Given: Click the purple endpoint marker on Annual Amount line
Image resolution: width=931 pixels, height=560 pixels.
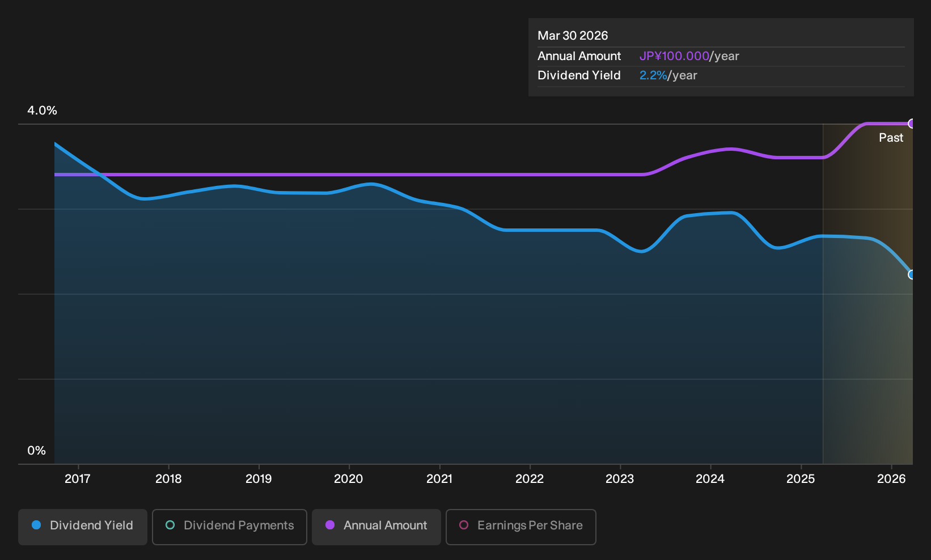Looking at the screenshot, I should (x=912, y=124).
